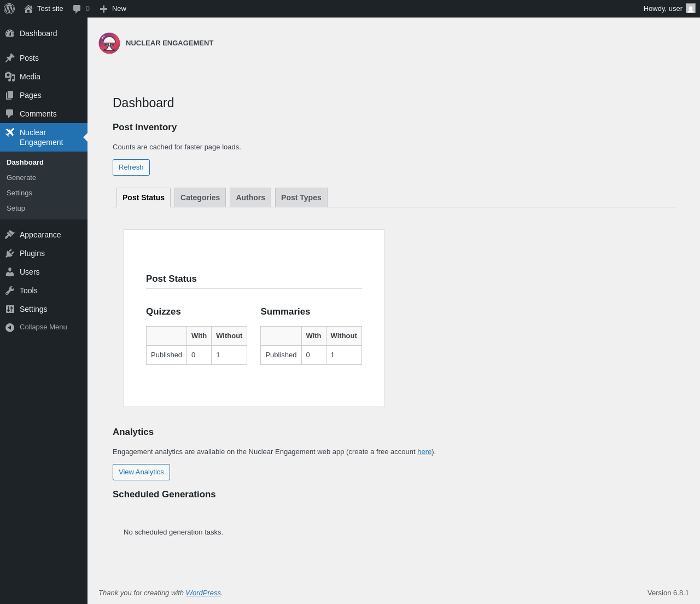This screenshot has width=700, height=604.
Task: Click 'No scheduled generation tasks.' text
Action: pyautogui.click(x=173, y=532)
